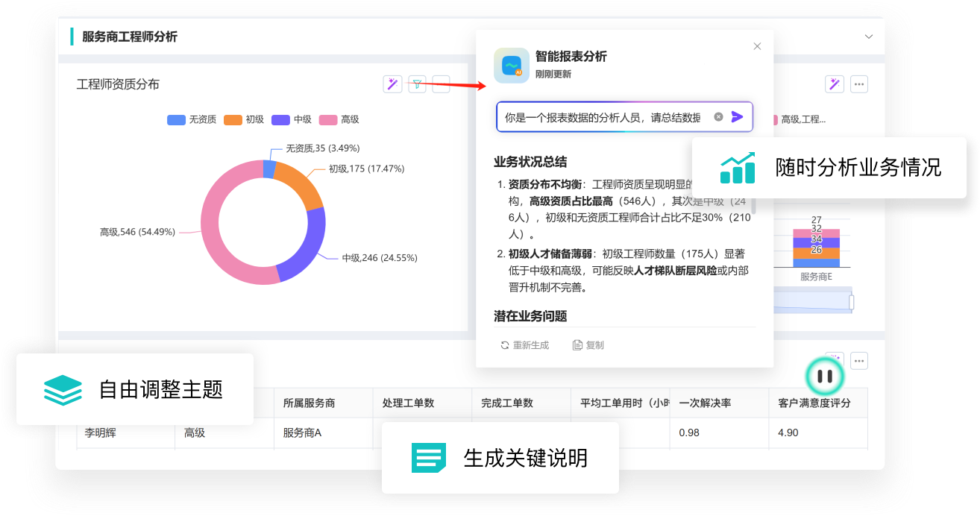Clear the prompt text with the x icon

click(x=718, y=117)
